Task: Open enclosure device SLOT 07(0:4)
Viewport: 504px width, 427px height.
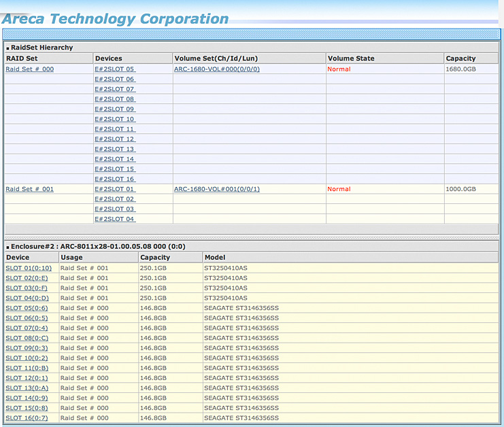Action: 27,328
